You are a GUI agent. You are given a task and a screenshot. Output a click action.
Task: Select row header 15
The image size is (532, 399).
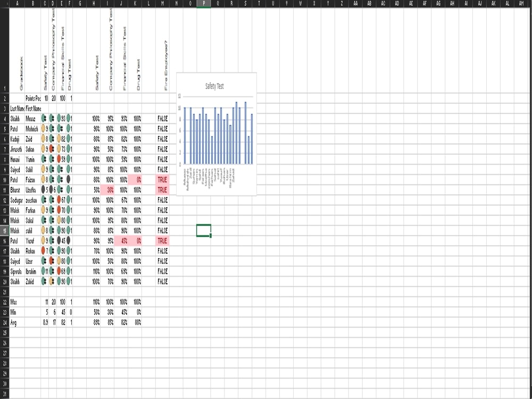pos(4,231)
